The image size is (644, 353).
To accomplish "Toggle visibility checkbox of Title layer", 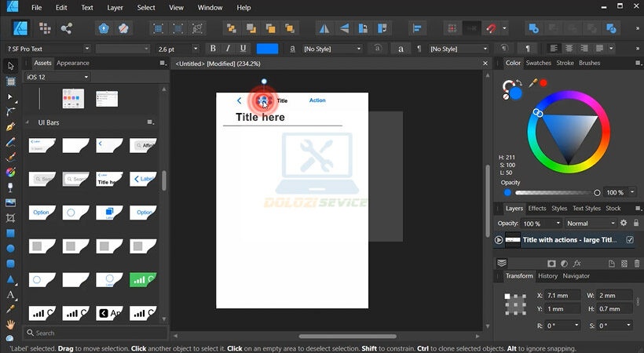I will pos(629,240).
